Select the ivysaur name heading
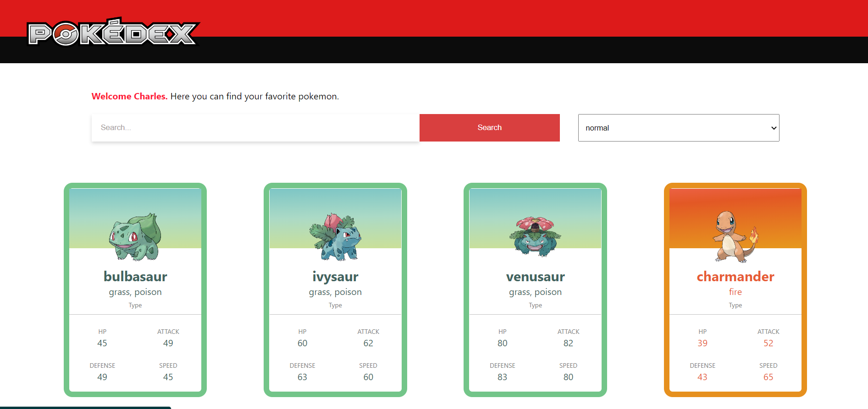 [x=335, y=277]
